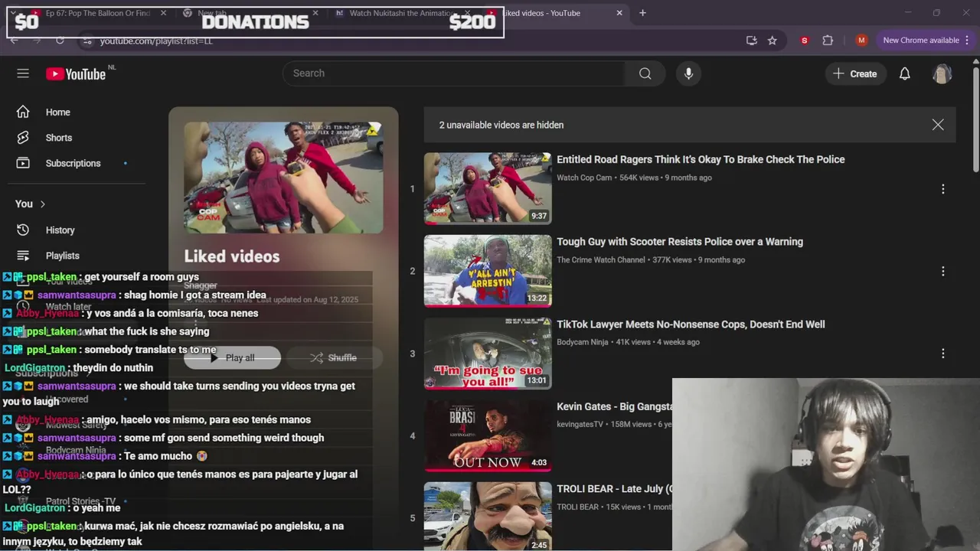Viewport: 980px width, 551px height.
Task: Open options for Entitled Road Ragers video
Action: pyautogui.click(x=942, y=189)
